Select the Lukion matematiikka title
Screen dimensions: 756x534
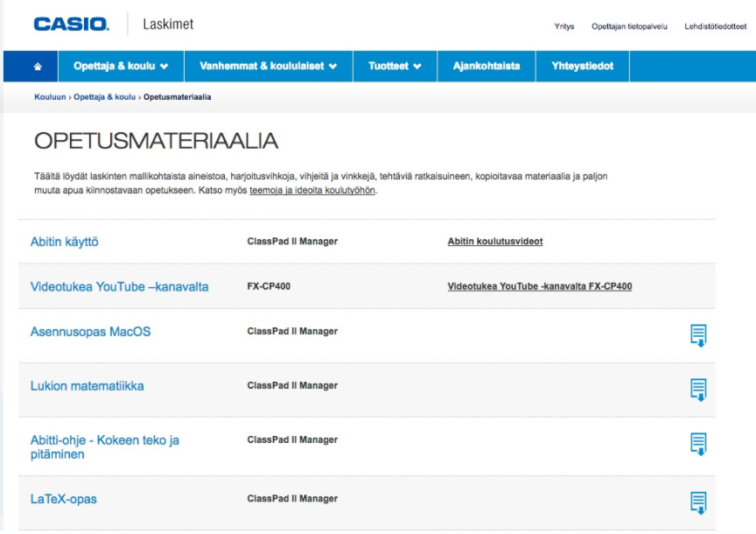pos(87,386)
